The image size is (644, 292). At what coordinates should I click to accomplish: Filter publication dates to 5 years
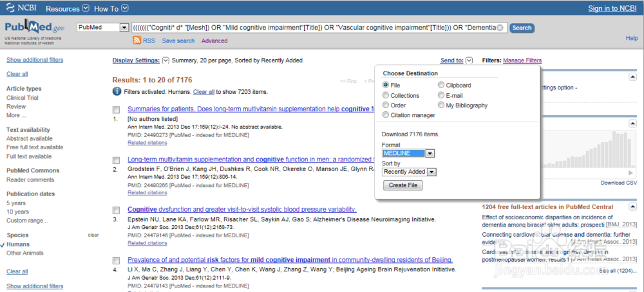16,203
